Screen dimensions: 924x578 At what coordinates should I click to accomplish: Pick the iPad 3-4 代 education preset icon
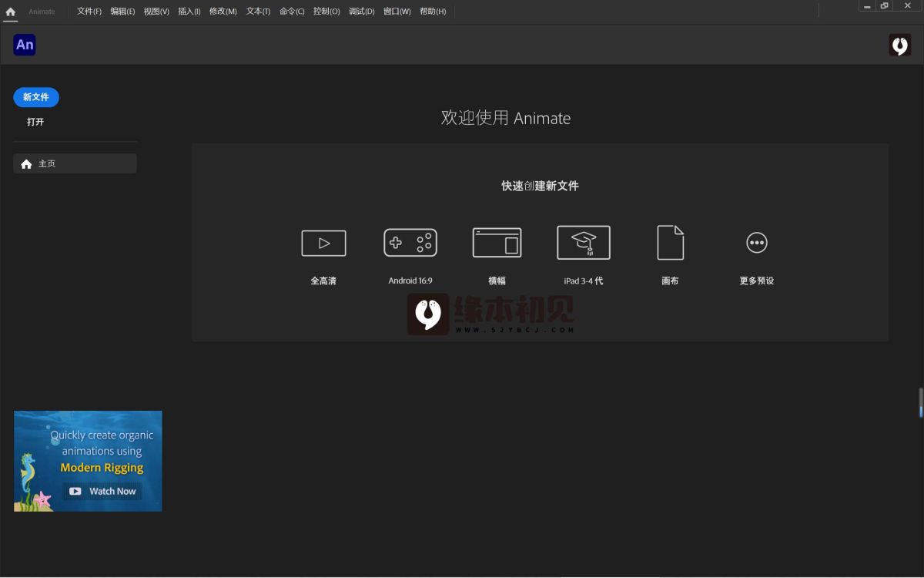point(584,243)
